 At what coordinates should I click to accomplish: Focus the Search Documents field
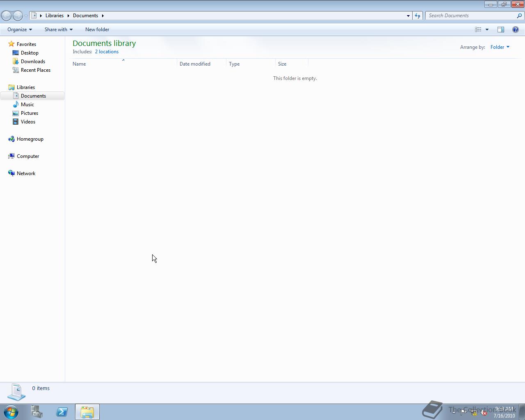coord(471,16)
